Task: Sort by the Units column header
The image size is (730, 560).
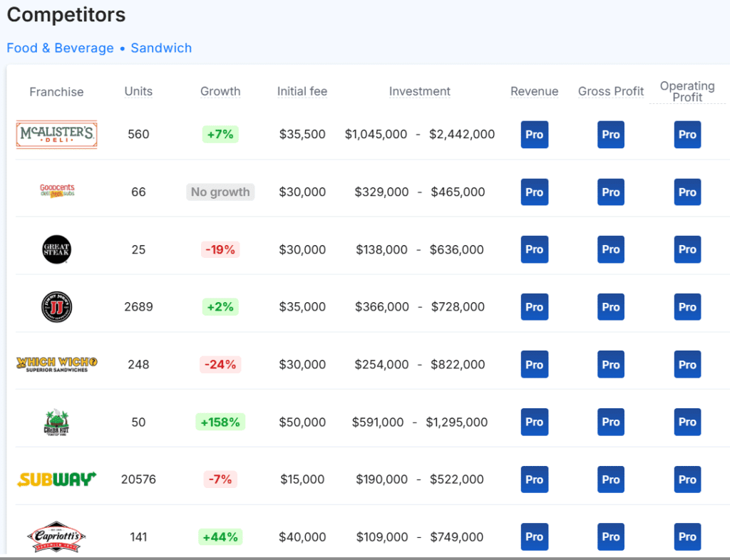Action: 138,91
